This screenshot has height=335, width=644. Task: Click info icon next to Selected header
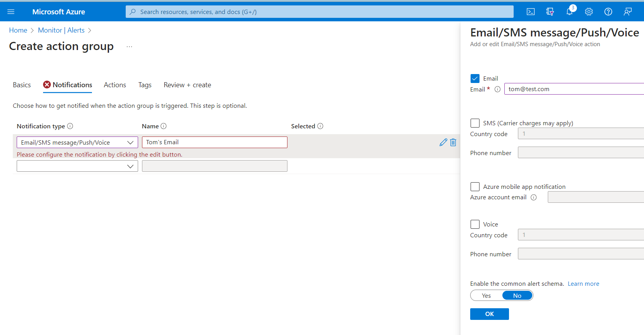pyautogui.click(x=320, y=126)
